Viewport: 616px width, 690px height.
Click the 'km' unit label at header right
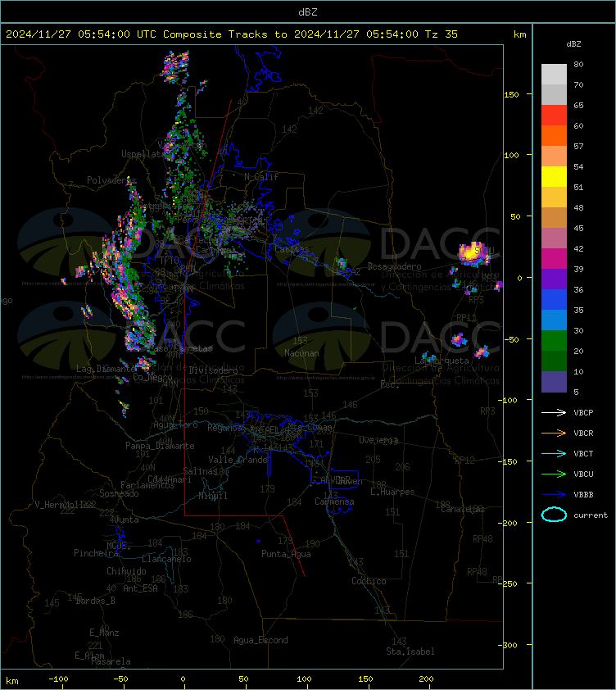[520, 34]
